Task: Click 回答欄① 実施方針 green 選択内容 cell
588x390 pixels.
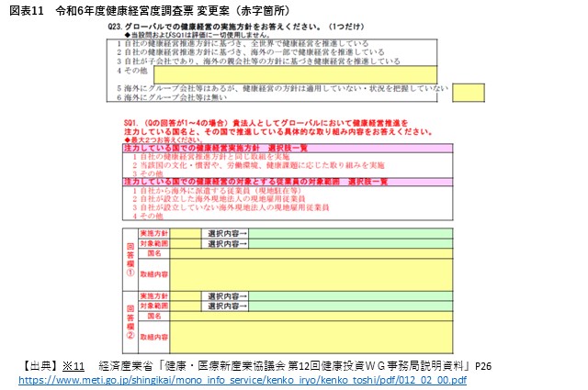Action: click(350, 233)
